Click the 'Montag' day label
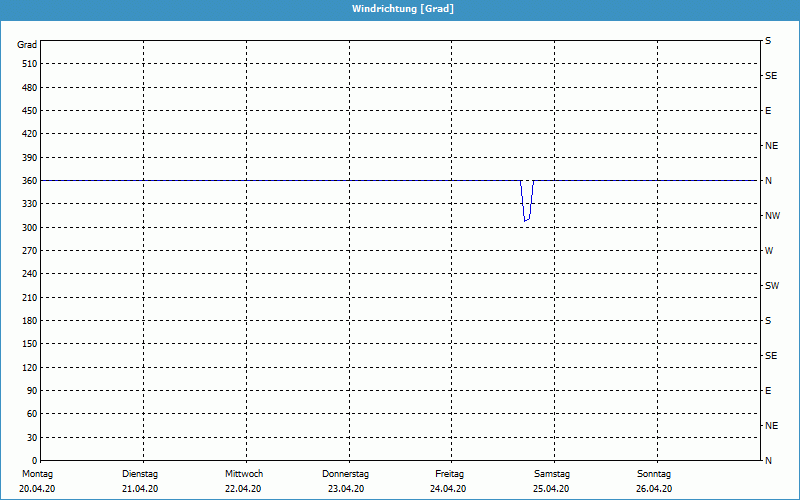 pos(37,474)
